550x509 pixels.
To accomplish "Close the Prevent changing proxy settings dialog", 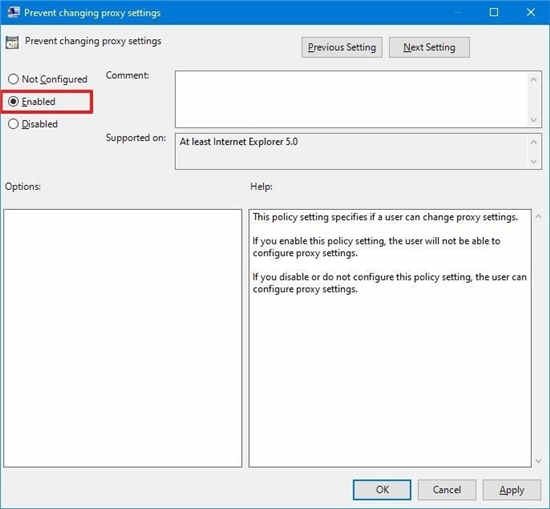I will 531,12.
